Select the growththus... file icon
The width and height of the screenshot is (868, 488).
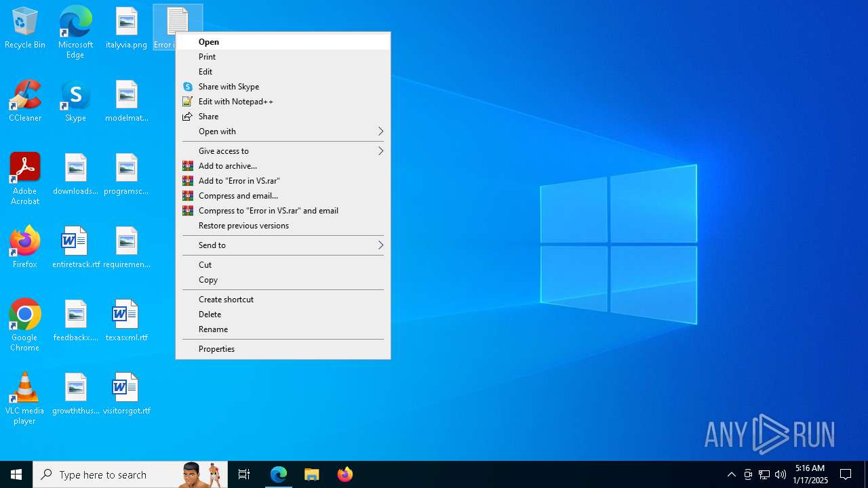click(75, 394)
